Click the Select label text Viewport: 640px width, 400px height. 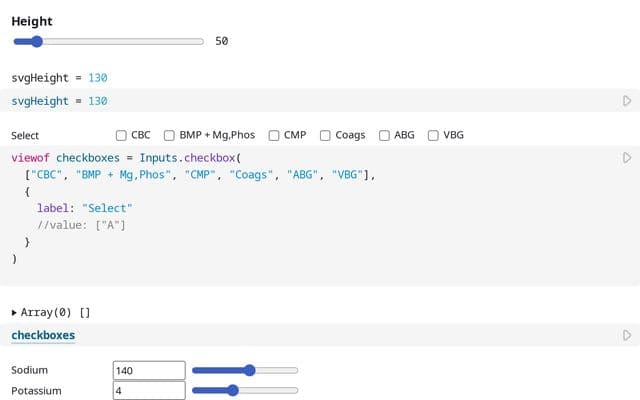pos(25,136)
